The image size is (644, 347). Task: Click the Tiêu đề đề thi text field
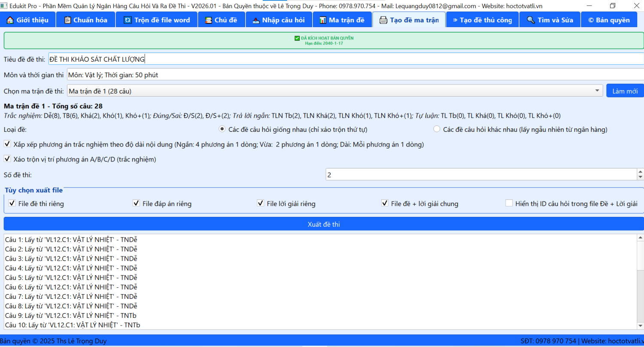pos(343,59)
